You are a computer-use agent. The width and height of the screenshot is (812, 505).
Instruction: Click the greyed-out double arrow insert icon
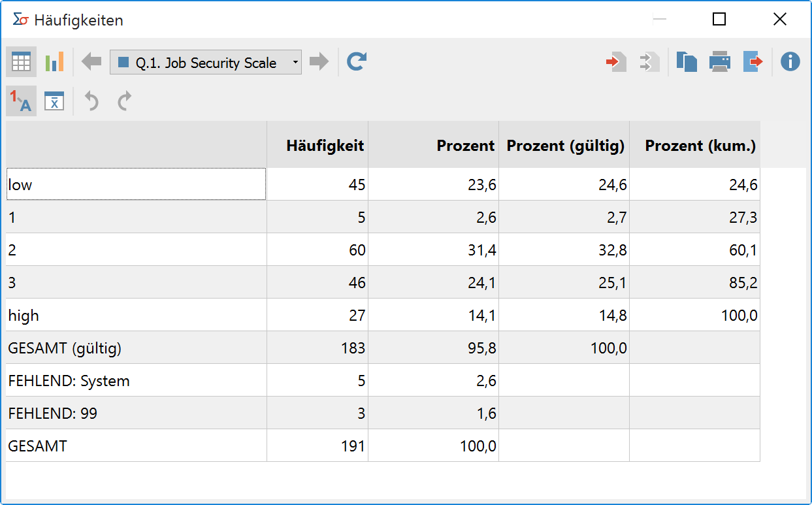coord(649,62)
